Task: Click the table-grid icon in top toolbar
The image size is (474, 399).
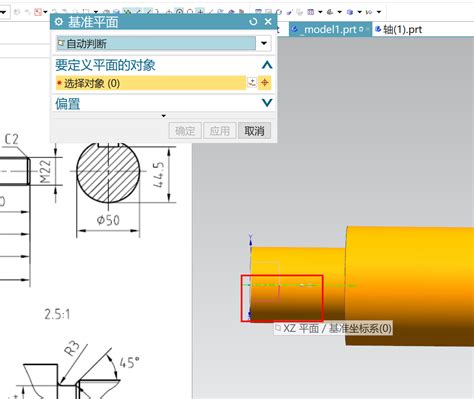Action: (311, 12)
